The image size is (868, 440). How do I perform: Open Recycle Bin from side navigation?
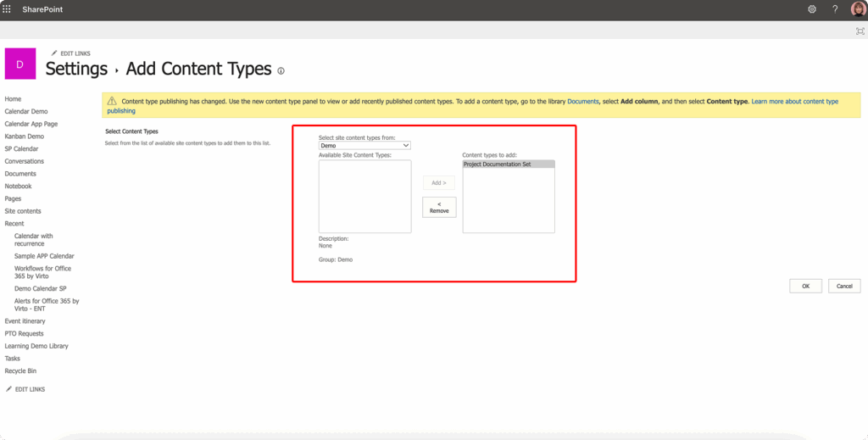(20, 371)
